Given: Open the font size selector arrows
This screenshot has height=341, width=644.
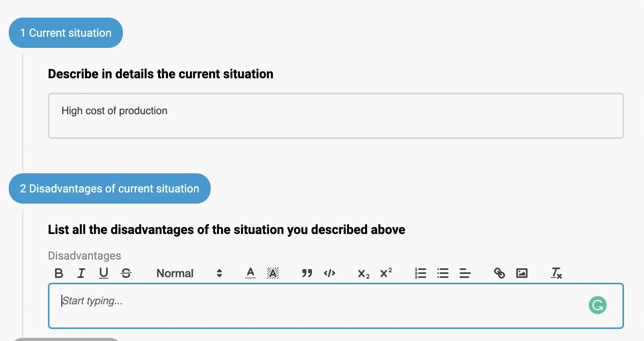Looking at the screenshot, I should click(x=219, y=273).
